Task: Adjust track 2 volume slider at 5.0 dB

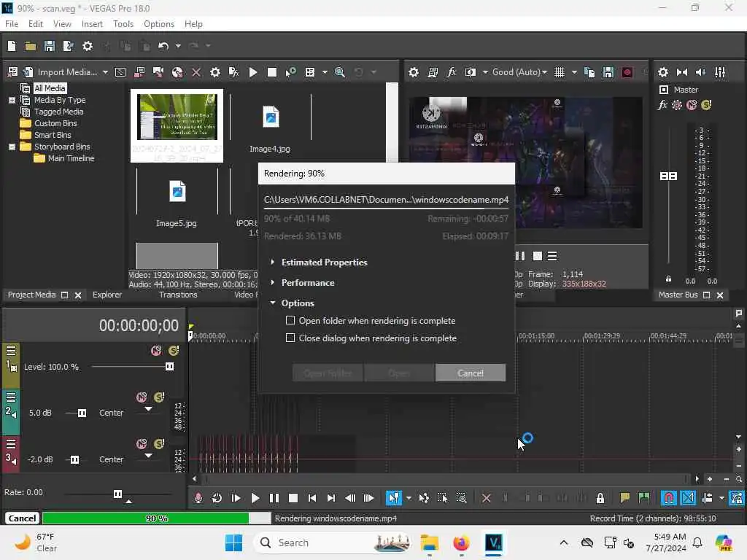Action: [82, 413]
